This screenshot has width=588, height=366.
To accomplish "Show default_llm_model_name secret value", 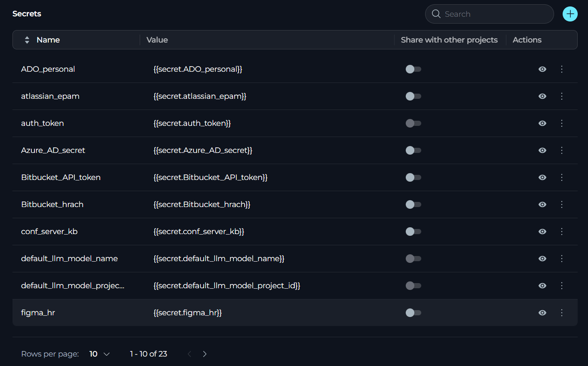I will [542, 259].
